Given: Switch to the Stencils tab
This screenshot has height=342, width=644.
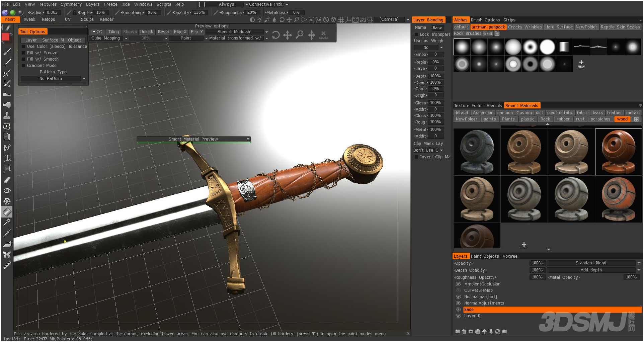Looking at the screenshot, I should coord(494,106).
